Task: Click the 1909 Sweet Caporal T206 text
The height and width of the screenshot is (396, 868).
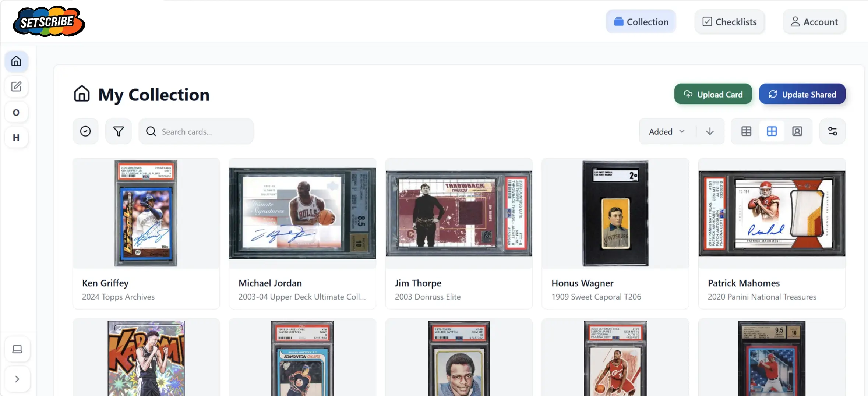Action: [596, 297]
